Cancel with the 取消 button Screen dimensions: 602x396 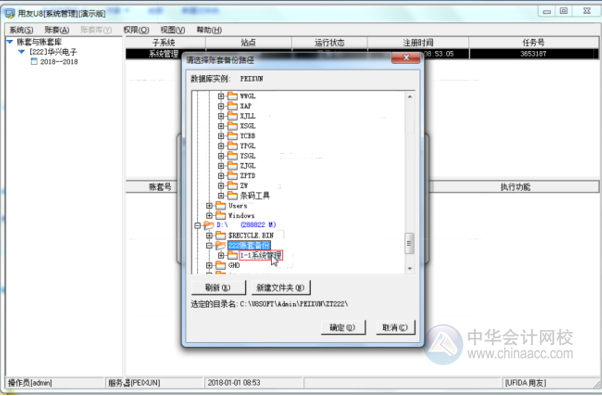point(395,328)
